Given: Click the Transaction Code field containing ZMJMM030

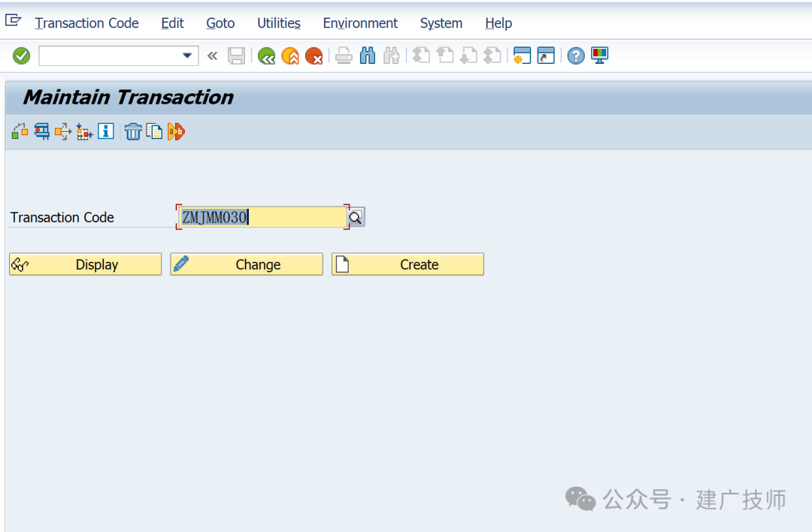Looking at the screenshot, I should tap(262, 217).
